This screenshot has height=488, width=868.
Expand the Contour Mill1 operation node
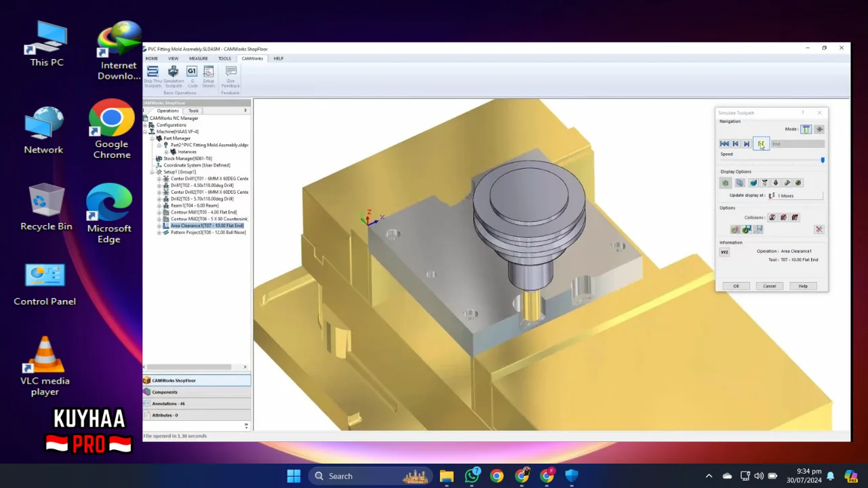click(159, 212)
